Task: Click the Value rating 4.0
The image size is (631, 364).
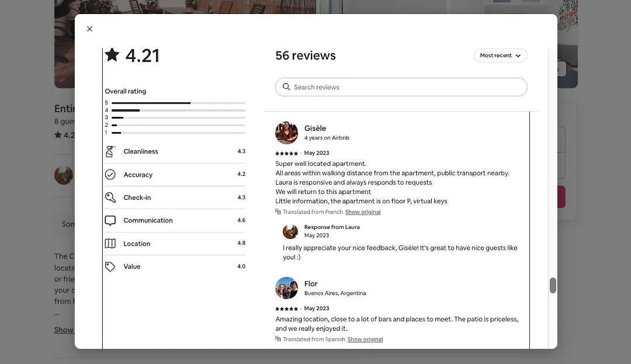Action: pyautogui.click(x=241, y=266)
